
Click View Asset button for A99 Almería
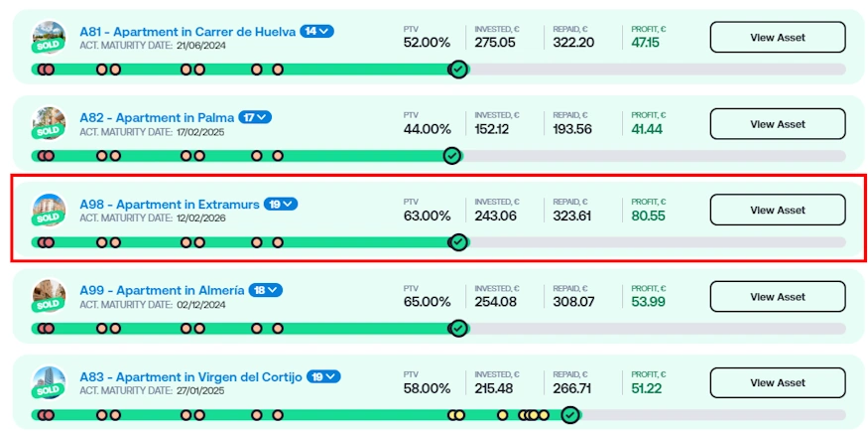(777, 297)
